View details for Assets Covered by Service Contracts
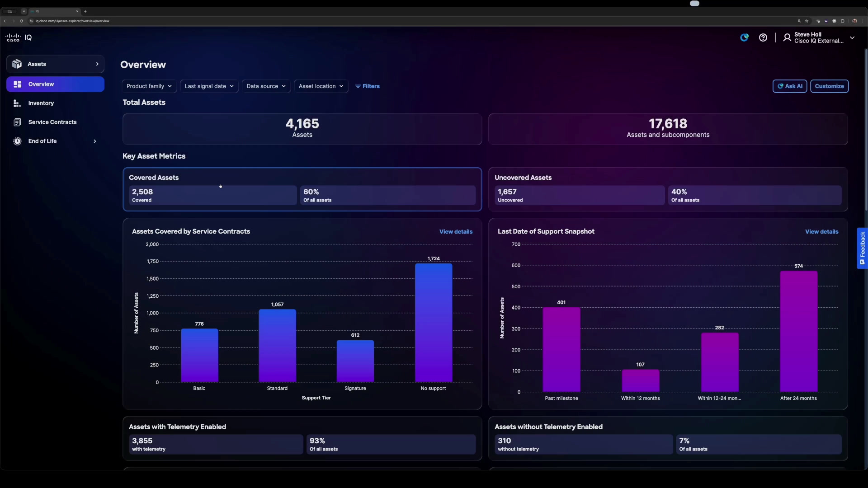868x488 pixels. pyautogui.click(x=456, y=232)
